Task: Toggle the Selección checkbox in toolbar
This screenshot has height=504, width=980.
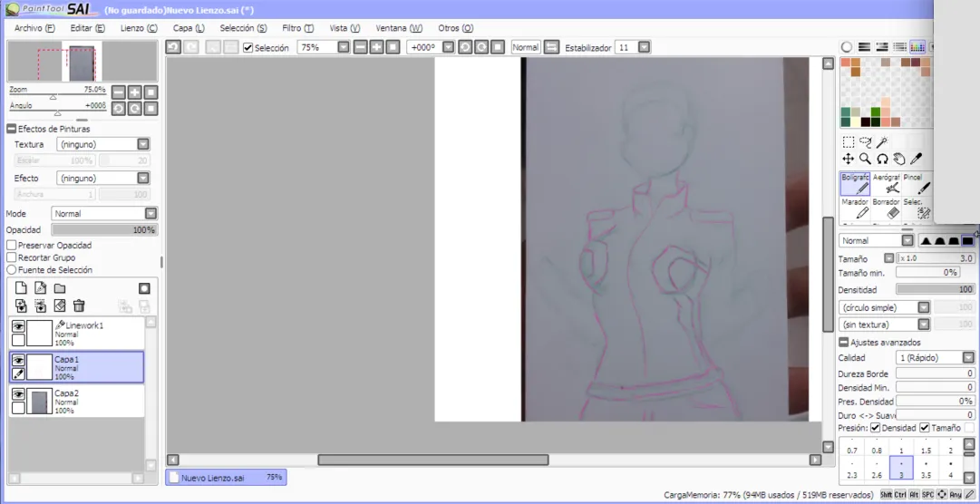Action: [x=248, y=47]
